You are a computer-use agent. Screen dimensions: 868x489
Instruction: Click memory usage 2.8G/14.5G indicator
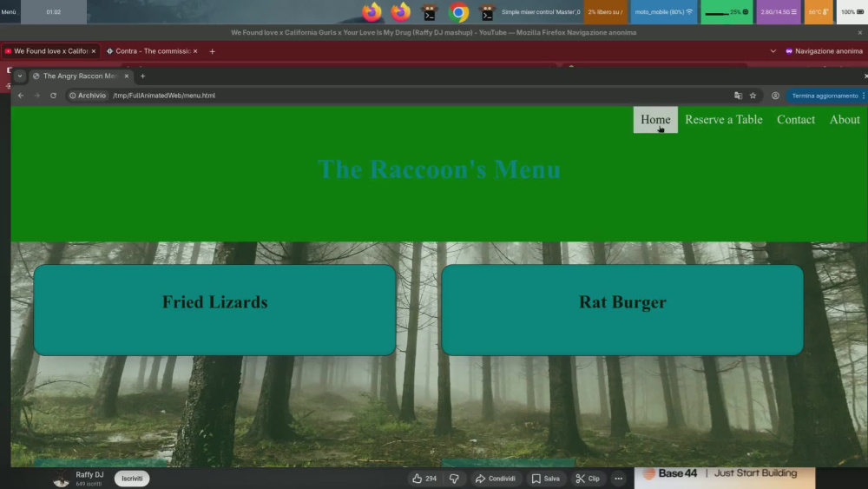pos(779,11)
